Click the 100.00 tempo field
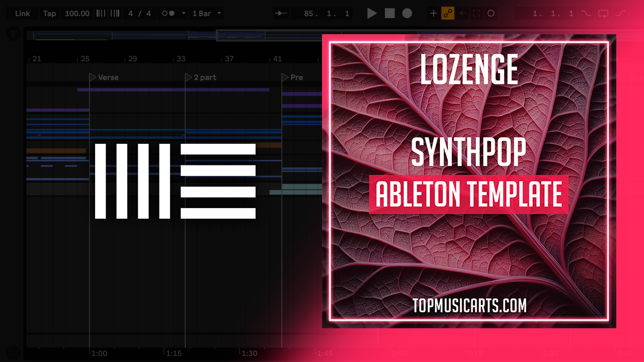This screenshot has height=362, width=644. click(77, 14)
